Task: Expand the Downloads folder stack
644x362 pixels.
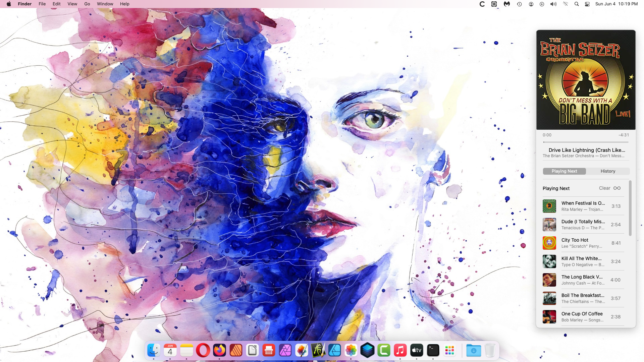Action: 473,351
